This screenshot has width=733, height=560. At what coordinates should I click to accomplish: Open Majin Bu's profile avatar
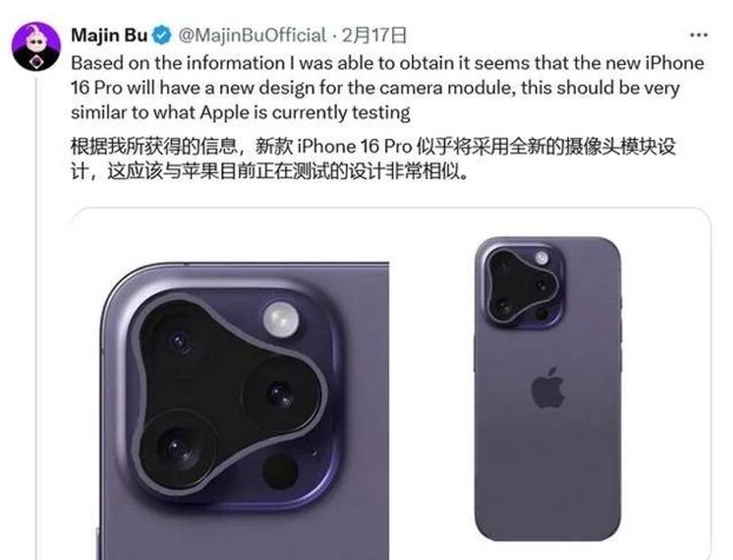[36, 46]
